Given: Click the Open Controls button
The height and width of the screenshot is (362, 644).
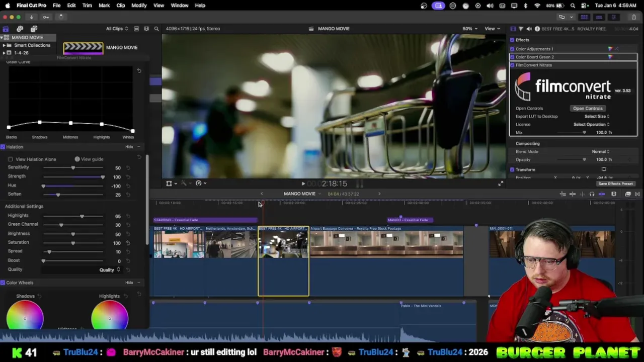Looking at the screenshot, I should pyautogui.click(x=588, y=108).
